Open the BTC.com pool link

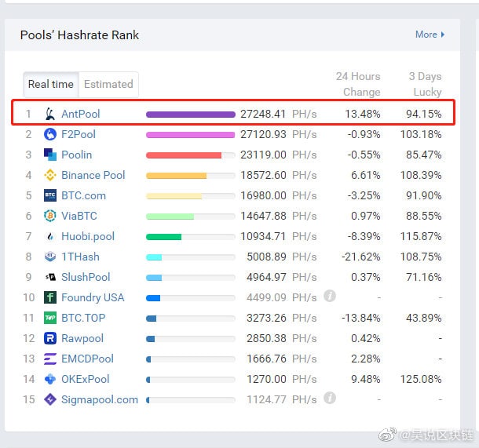(x=84, y=195)
